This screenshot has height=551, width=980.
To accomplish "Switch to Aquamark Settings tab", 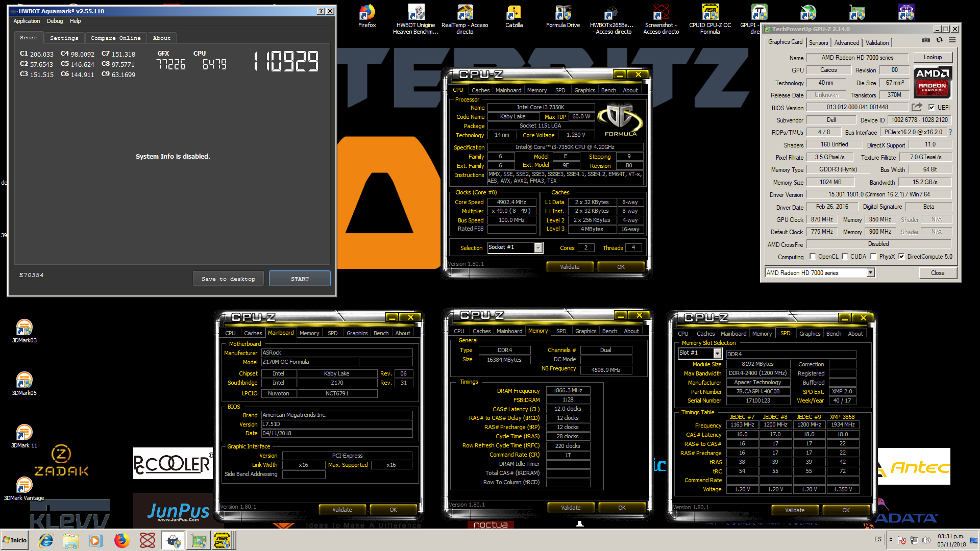I will click(64, 38).
